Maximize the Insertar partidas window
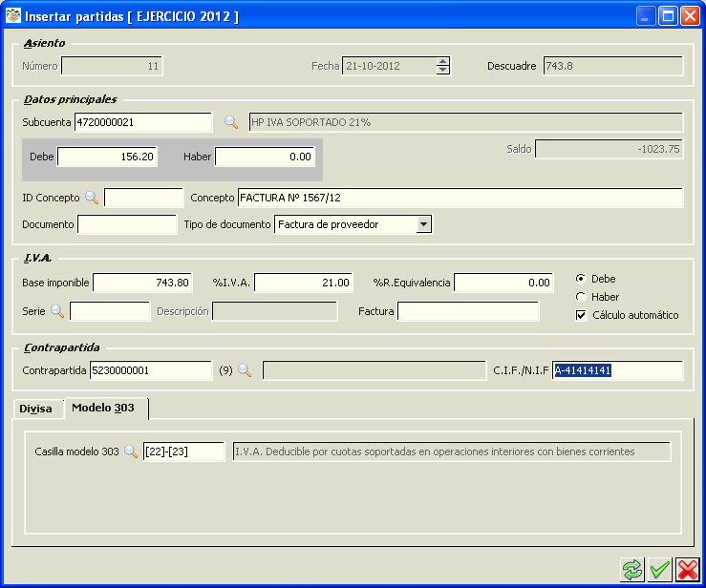Screen dimensions: 706x588 tap(668, 16)
